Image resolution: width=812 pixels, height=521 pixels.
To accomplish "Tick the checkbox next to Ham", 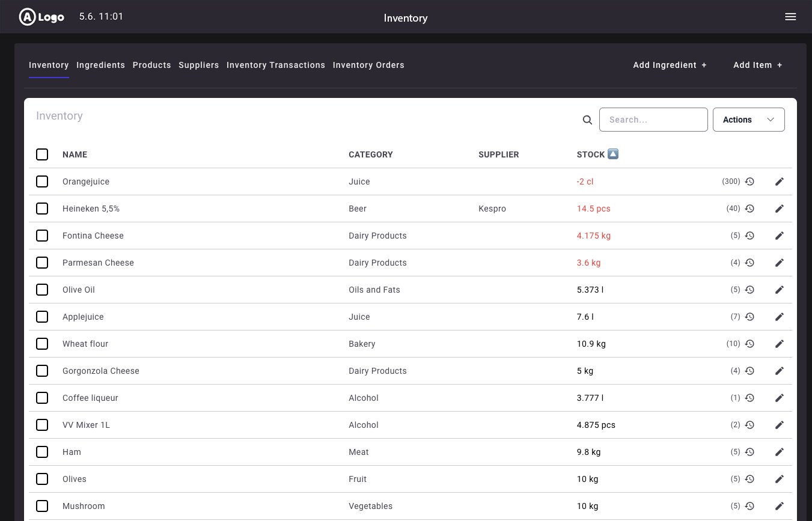I will point(42,452).
